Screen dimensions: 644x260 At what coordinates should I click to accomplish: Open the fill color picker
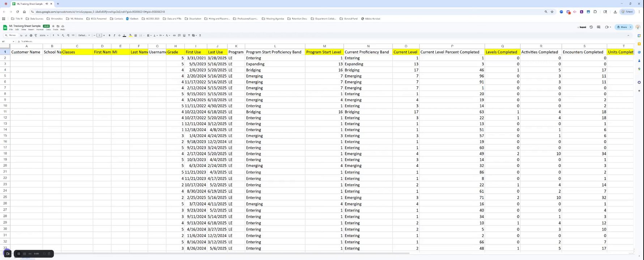coord(131,35)
